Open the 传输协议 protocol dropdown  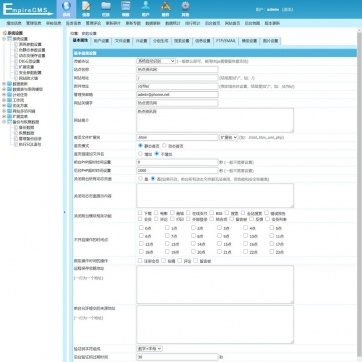point(156,61)
